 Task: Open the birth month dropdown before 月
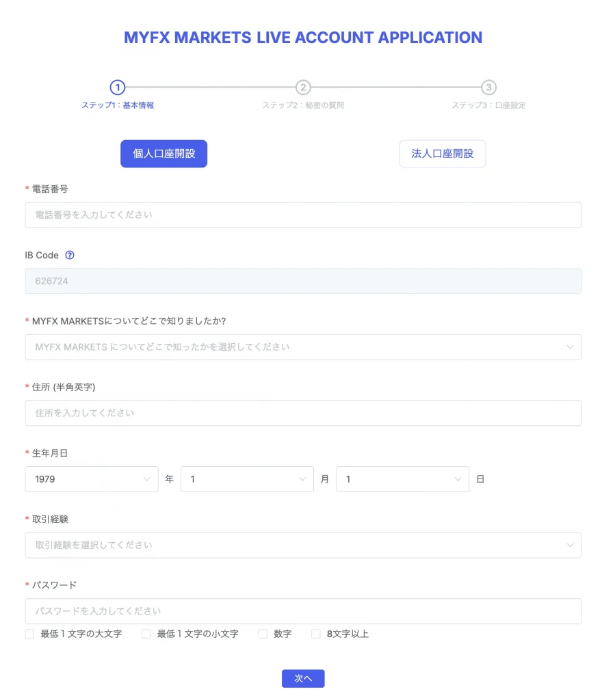[247, 479]
